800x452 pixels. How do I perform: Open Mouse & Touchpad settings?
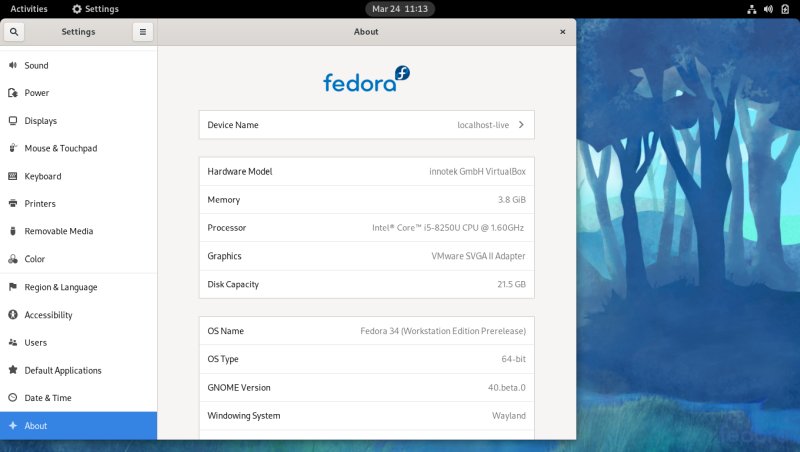(x=60, y=149)
